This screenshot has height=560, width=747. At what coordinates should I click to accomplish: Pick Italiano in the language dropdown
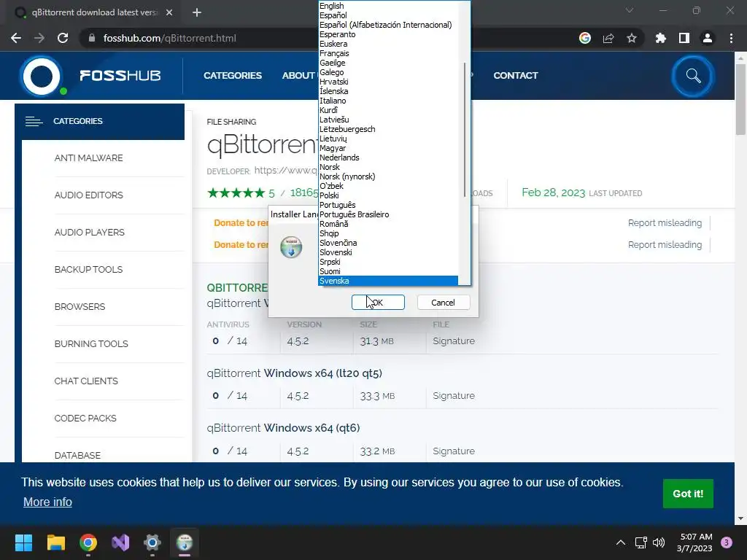pos(388,101)
